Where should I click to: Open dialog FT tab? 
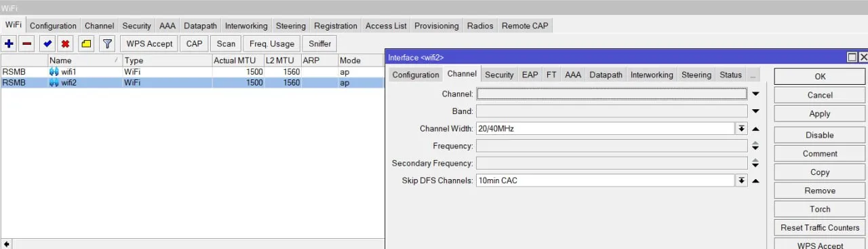pyautogui.click(x=551, y=75)
